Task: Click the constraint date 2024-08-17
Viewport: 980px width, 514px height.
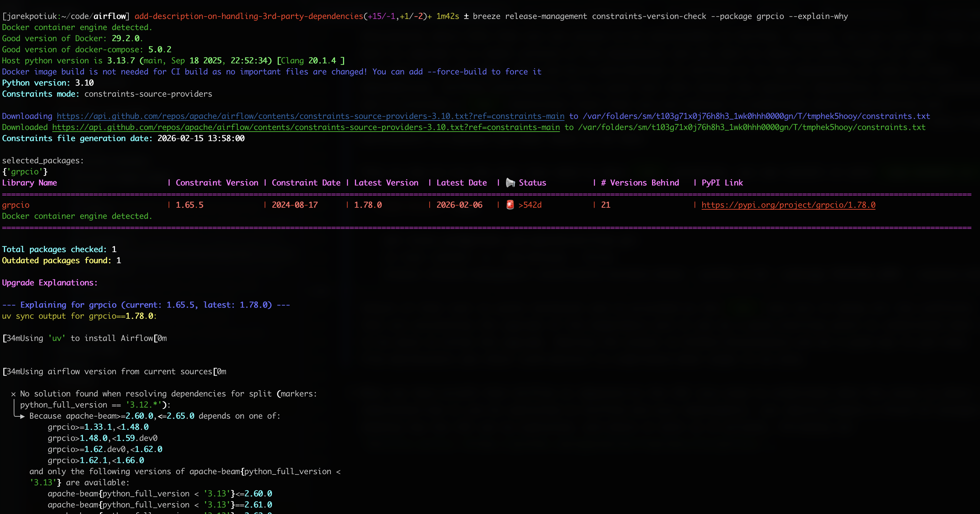Action: (x=294, y=205)
